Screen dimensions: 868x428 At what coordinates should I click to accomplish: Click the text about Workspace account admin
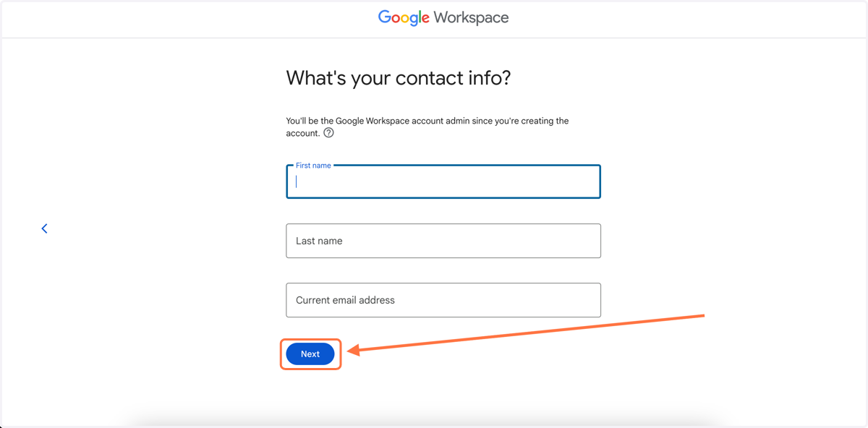coord(427,127)
